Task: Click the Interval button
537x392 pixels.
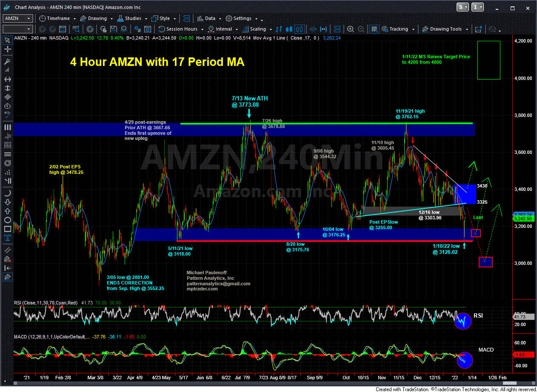Action: (x=220, y=29)
